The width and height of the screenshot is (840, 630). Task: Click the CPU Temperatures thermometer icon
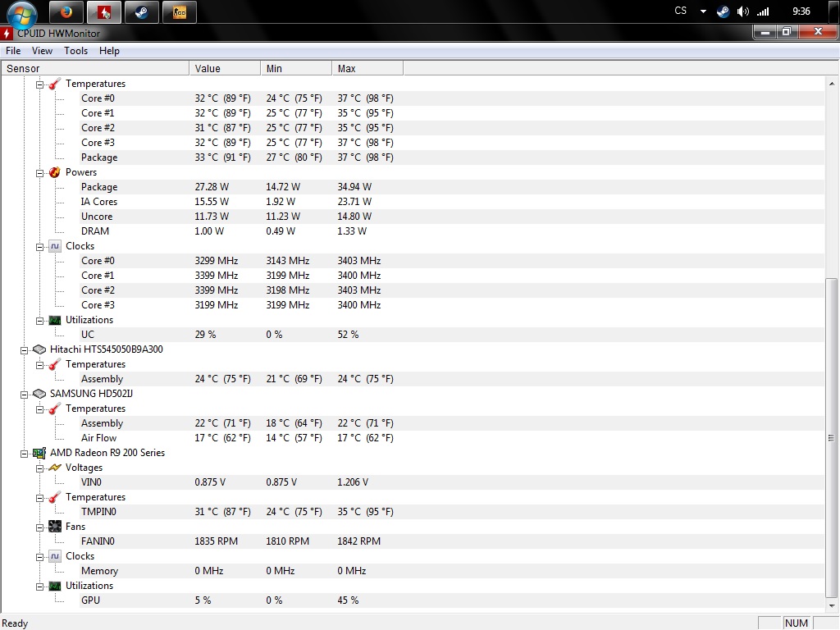pos(55,84)
